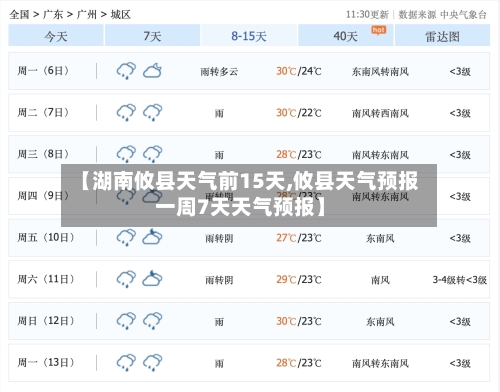Click the 11:30更新 timestamp text
The image size is (500, 392).
click(x=367, y=14)
